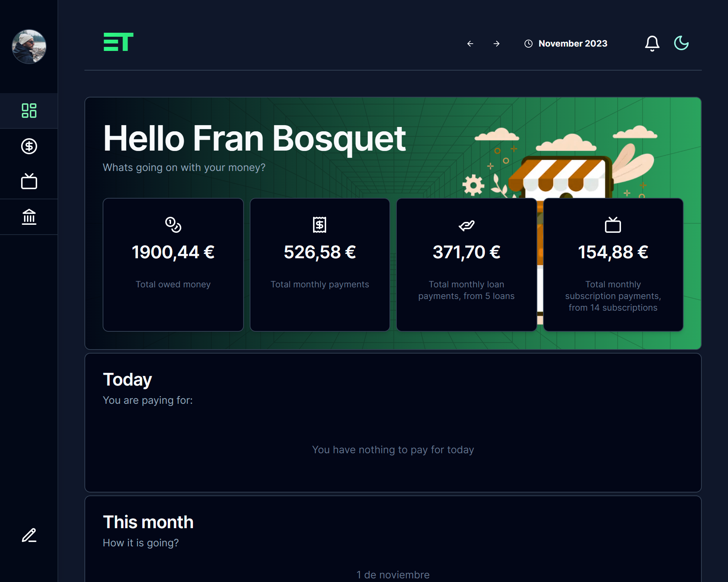Open the loans dollar-coin sidebar icon

pyautogui.click(x=29, y=146)
